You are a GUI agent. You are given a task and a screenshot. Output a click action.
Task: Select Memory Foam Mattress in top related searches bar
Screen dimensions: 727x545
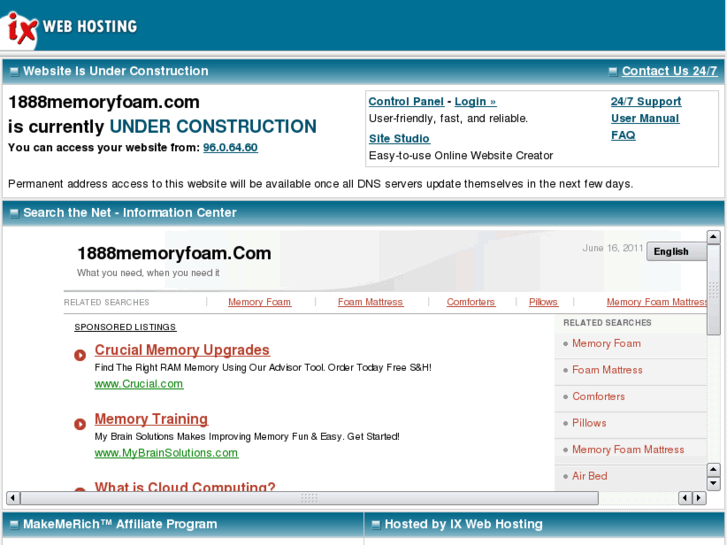657,302
